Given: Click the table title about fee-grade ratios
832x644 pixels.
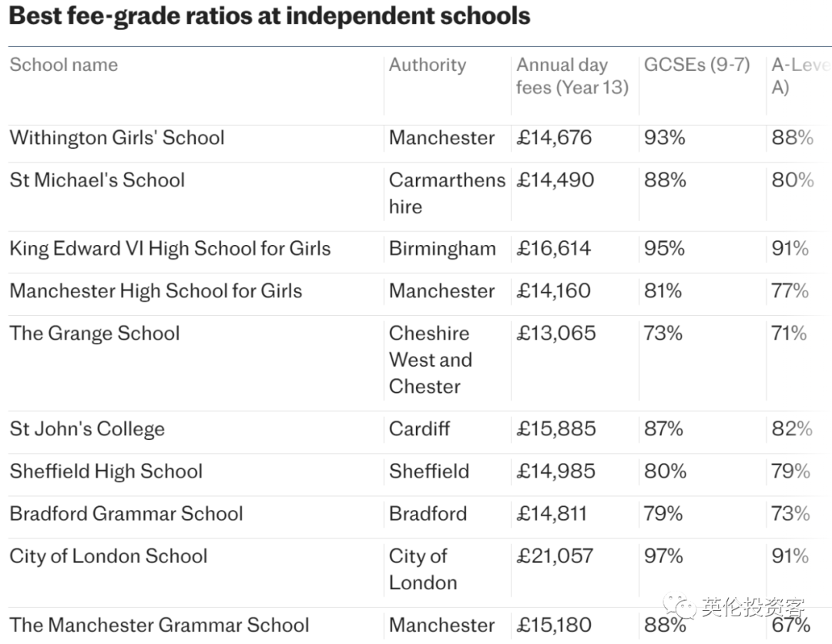Looking at the screenshot, I should [269, 16].
